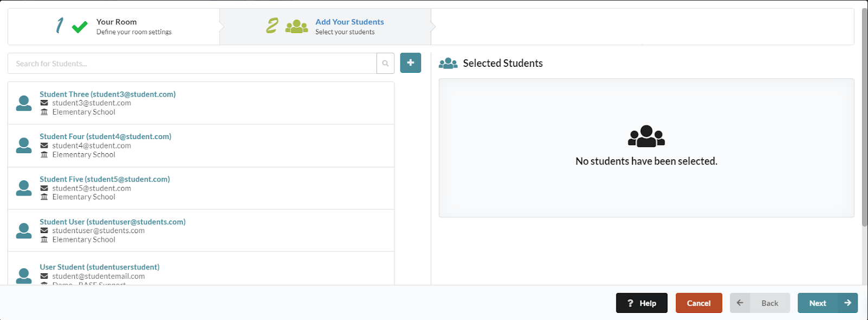Click school building icon under Student Four

coord(44,155)
